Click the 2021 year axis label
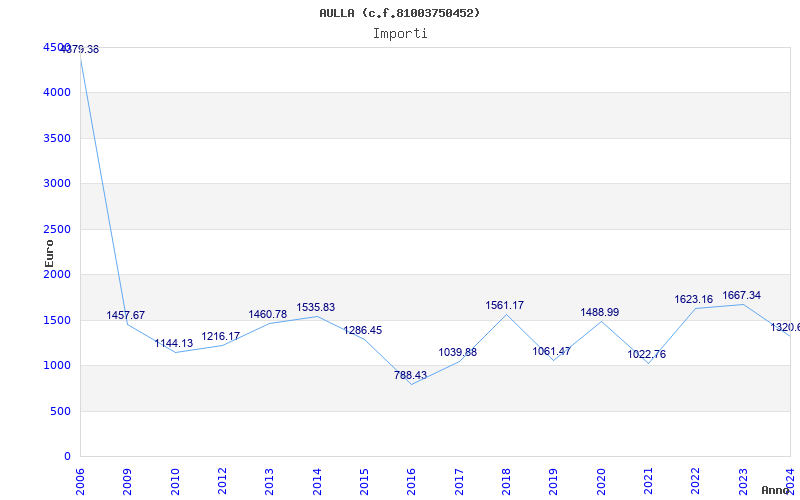 point(648,482)
